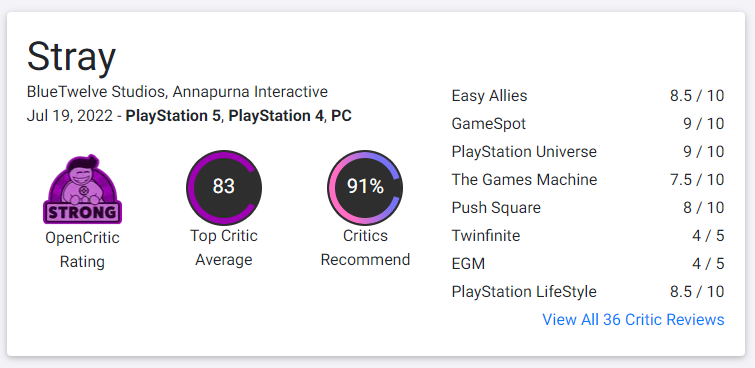Click GameSpot's 9 / 10 score
This screenshot has height=368, width=755.
coord(703,124)
